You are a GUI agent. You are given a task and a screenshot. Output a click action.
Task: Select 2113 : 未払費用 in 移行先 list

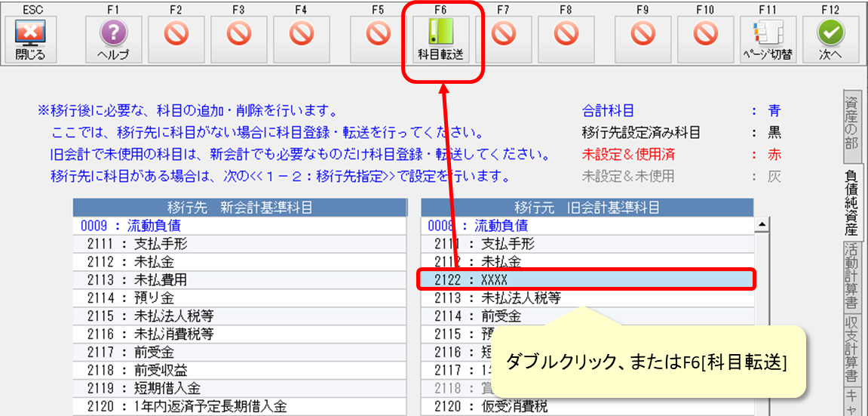pyautogui.click(x=240, y=279)
